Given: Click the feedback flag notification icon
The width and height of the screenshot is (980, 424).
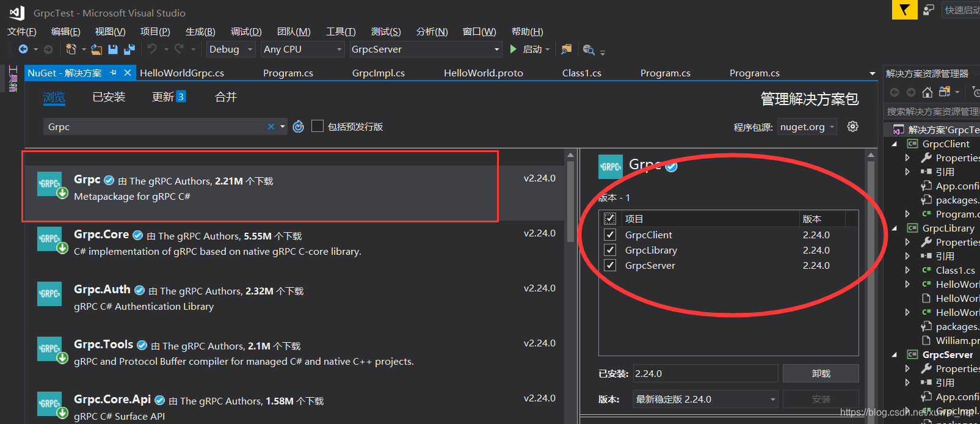Looking at the screenshot, I should tap(904, 10).
